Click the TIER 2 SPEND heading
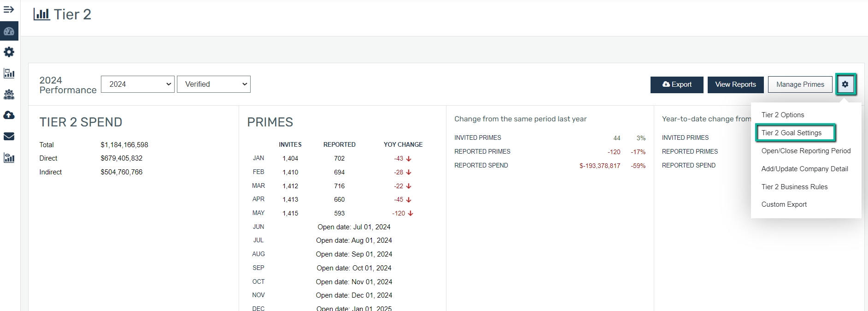Image resolution: width=868 pixels, height=311 pixels. click(81, 122)
